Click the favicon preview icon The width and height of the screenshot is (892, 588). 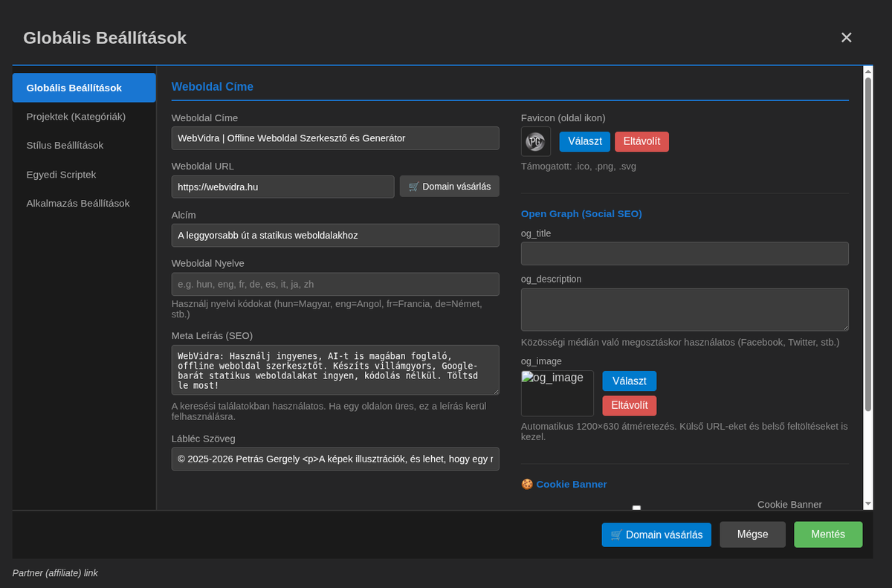tap(535, 141)
